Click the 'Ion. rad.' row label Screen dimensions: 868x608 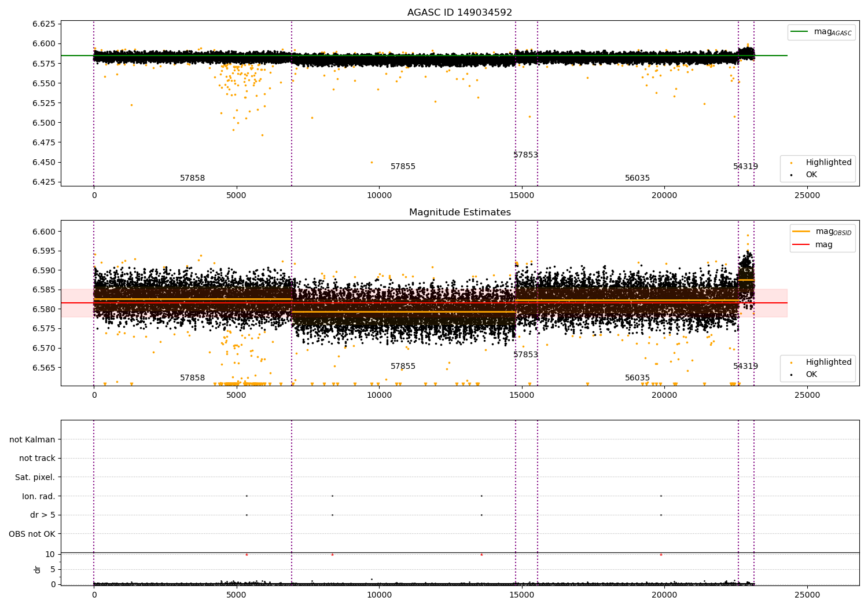[x=39, y=496]
